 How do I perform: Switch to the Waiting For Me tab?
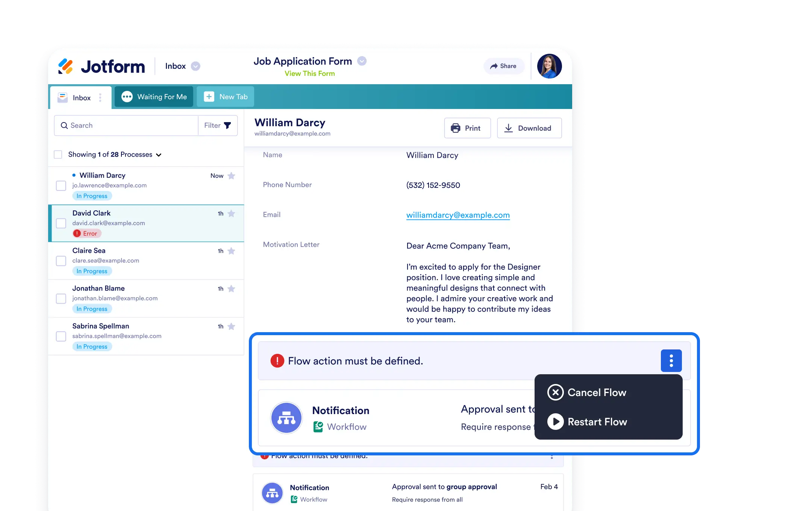tap(154, 97)
